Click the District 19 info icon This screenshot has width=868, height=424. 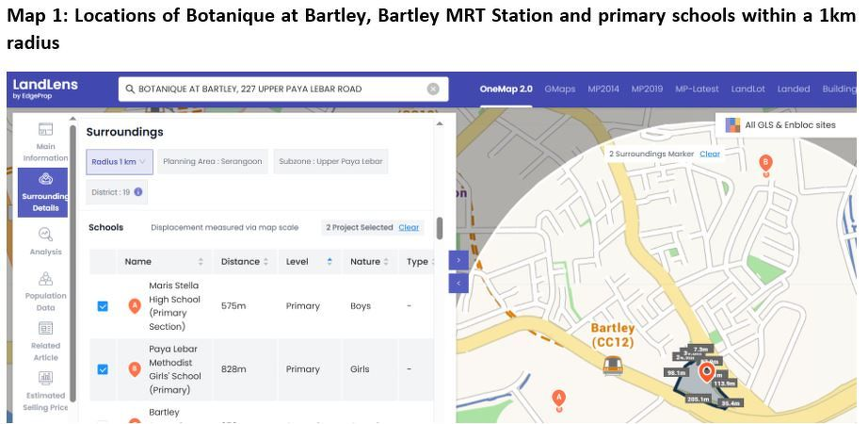click(x=138, y=192)
